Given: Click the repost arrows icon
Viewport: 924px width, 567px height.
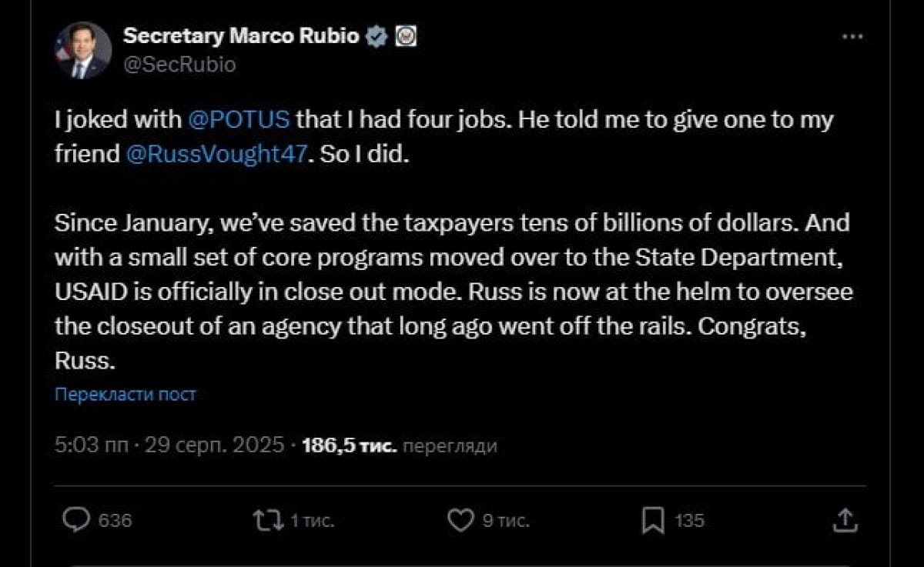Looking at the screenshot, I should point(267,521).
